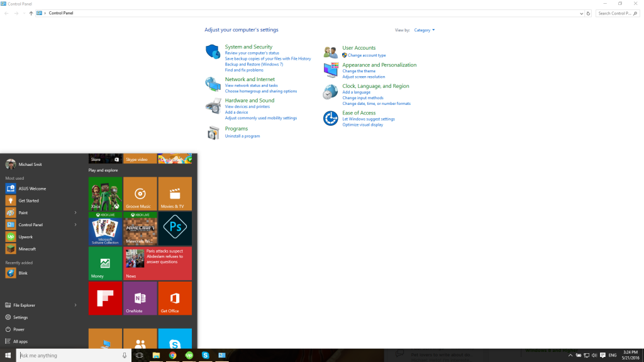Image resolution: width=644 pixels, height=362 pixels.
Task: Open the Network and Internet globe icon
Action: pyautogui.click(x=213, y=84)
